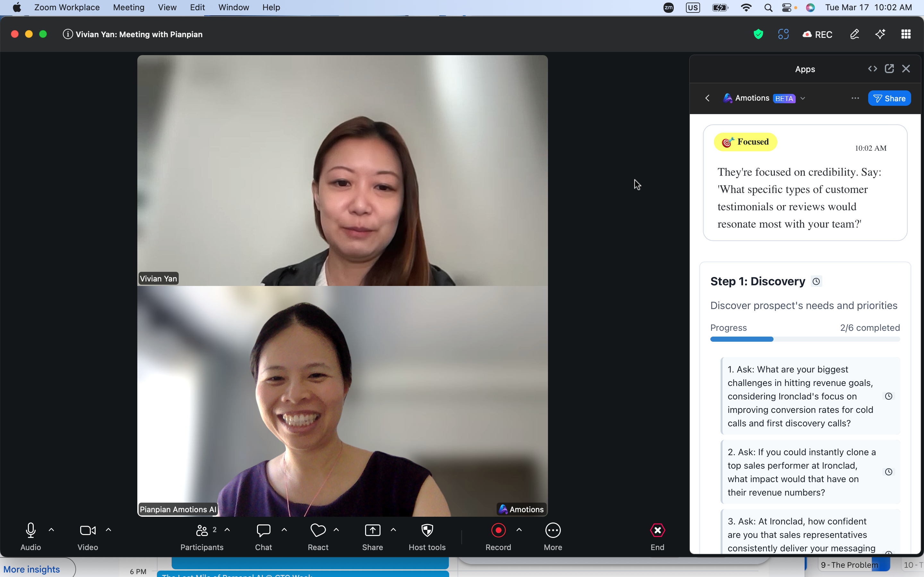The image size is (924, 577).
Task: Open the cloud recording REC indicator
Action: coord(817,34)
